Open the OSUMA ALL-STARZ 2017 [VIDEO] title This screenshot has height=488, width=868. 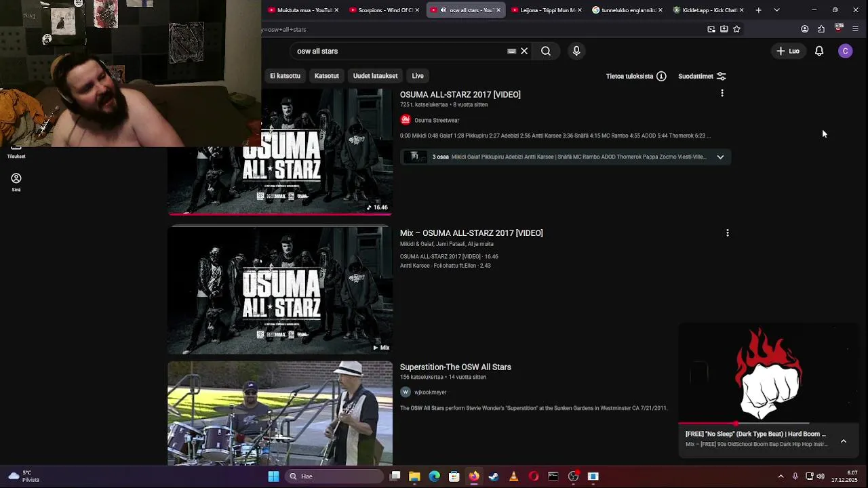[460, 94]
